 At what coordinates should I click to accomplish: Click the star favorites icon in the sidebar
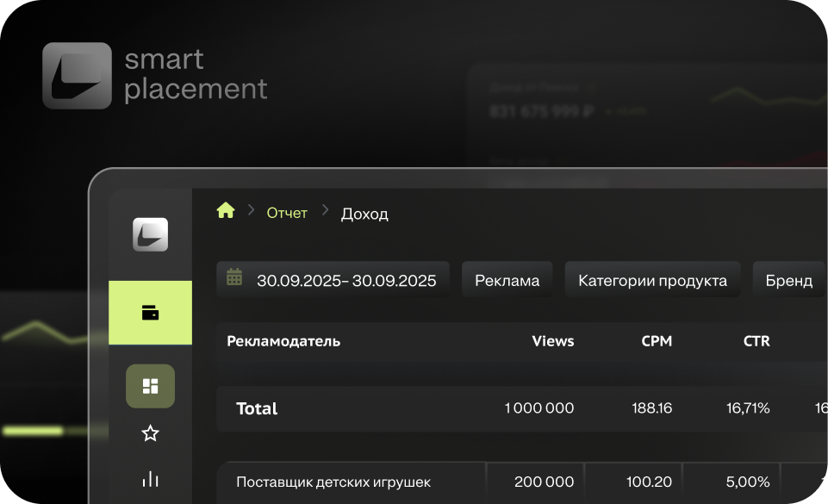pos(150,433)
